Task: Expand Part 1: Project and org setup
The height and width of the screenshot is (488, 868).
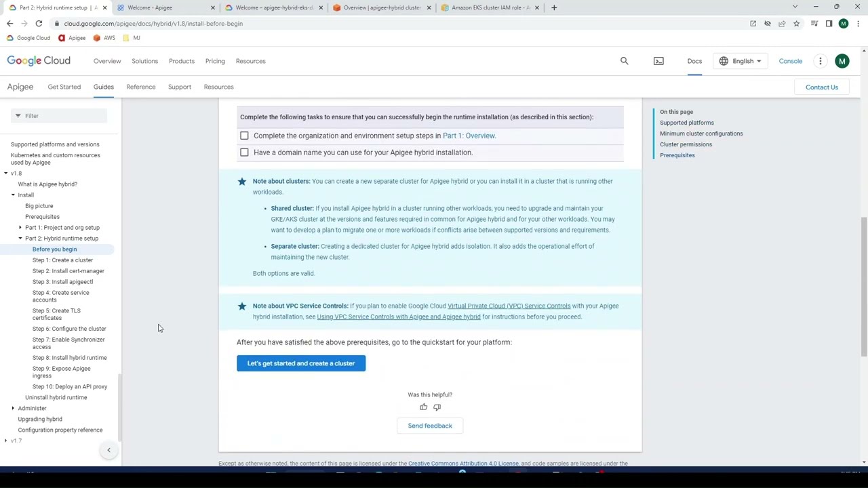Action: click(20, 228)
